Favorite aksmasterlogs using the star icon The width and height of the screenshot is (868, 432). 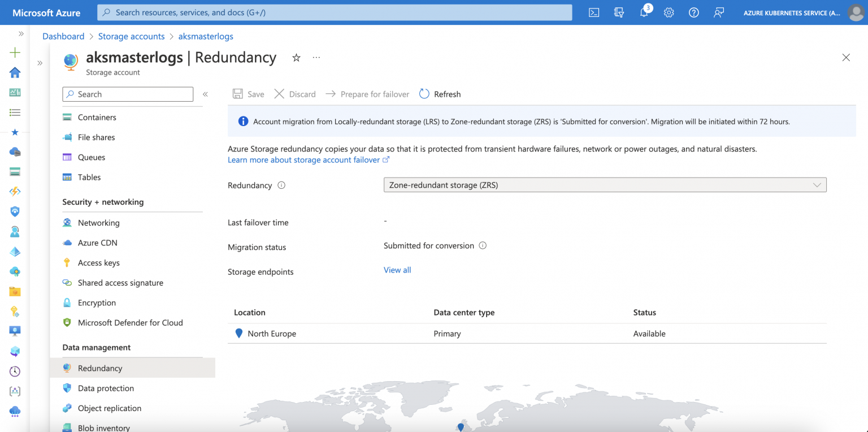coord(296,58)
